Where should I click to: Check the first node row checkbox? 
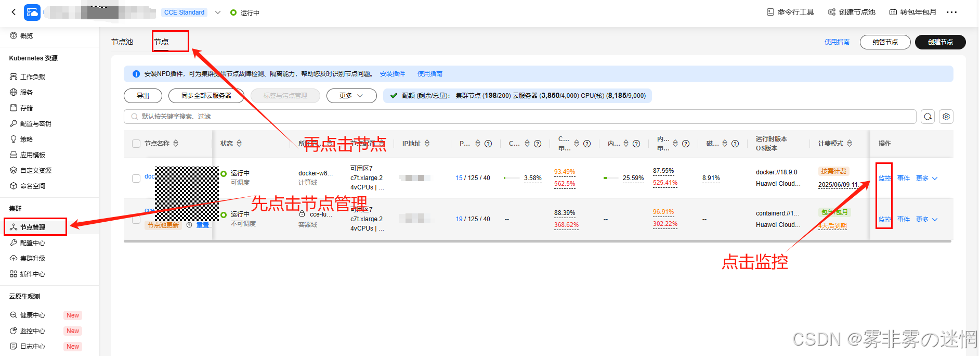tap(136, 178)
